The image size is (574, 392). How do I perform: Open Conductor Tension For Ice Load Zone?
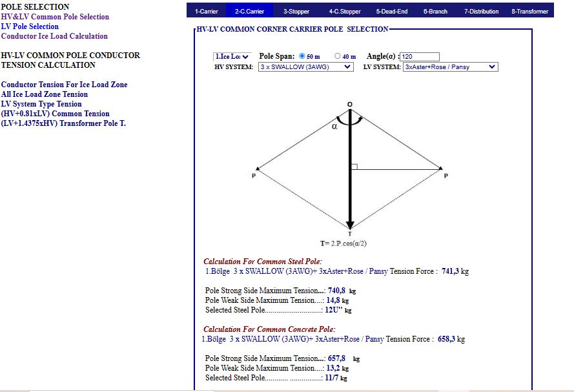[x=64, y=84]
